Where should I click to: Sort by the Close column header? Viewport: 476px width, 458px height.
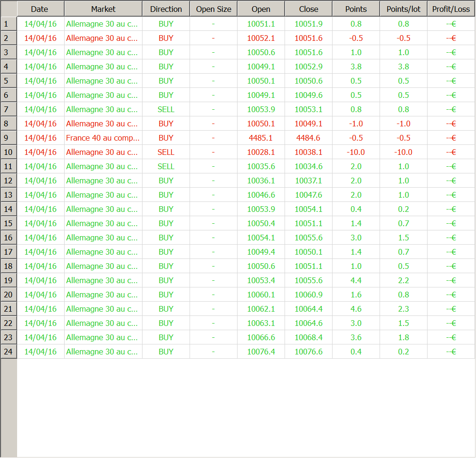308,9
